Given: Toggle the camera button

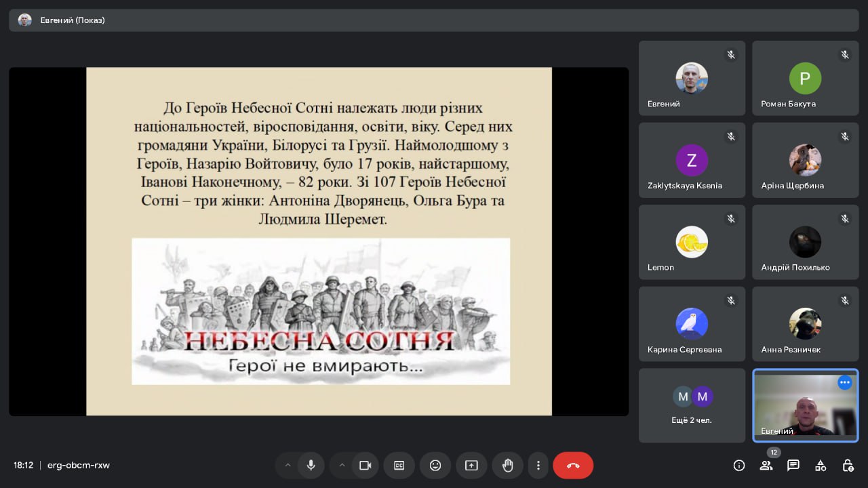Looking at the screenshot, I should click(365, 466).
